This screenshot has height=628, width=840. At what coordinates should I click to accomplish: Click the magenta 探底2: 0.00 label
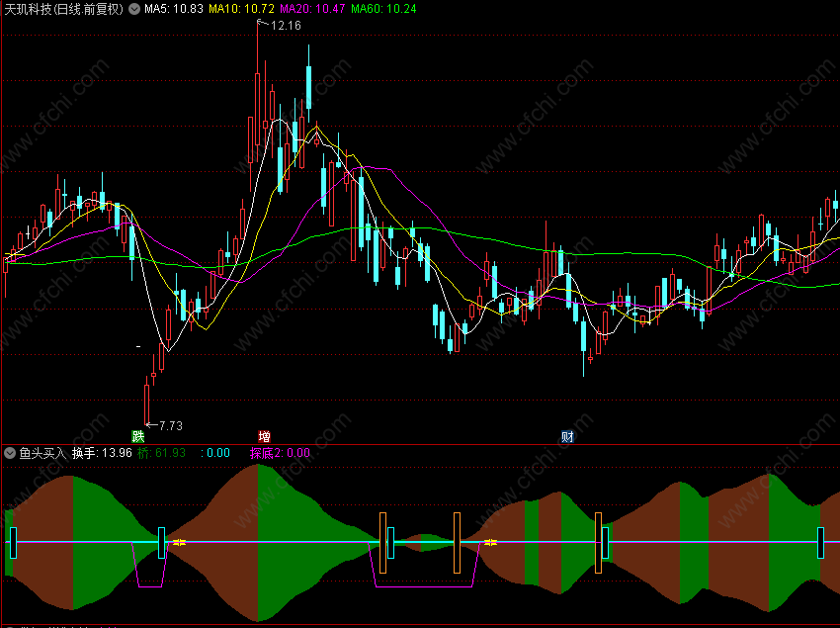click(x=280, y=453)
